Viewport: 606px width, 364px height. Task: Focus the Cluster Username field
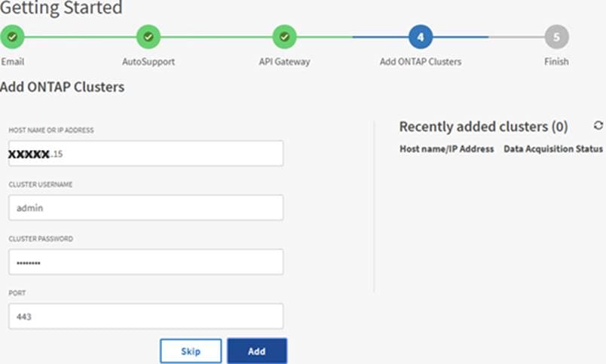point(146,207)
